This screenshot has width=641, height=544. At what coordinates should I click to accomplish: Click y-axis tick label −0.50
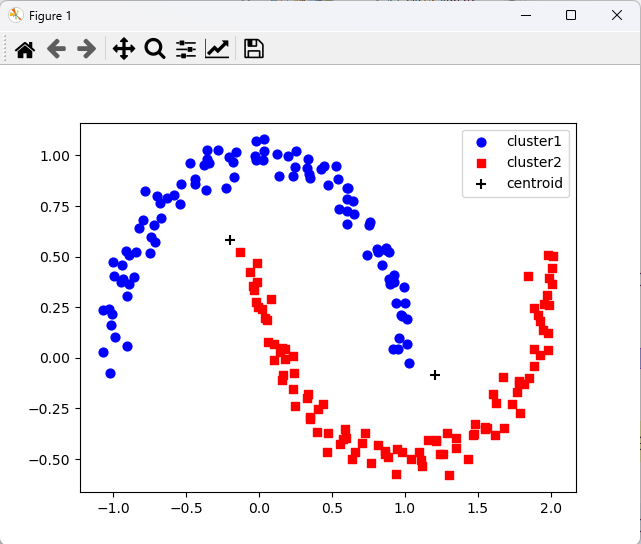[49, 460]
